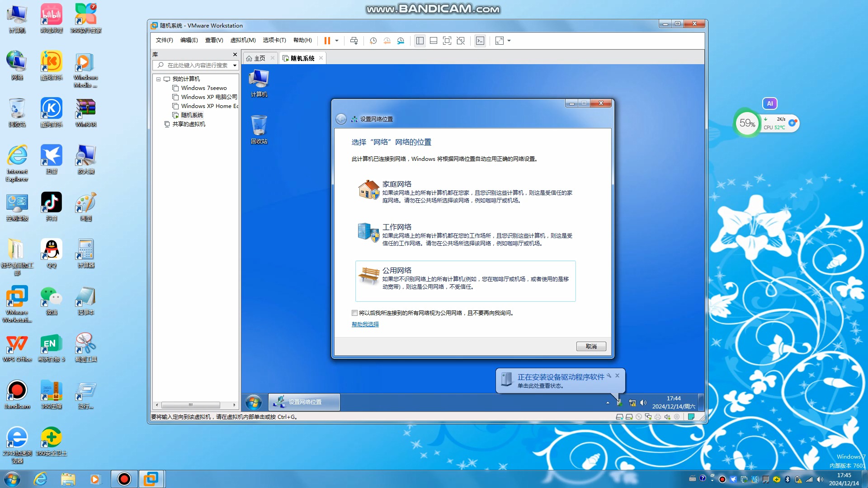868x488 pixels.
Task: Click the Unity mode toolbar icon
Action: (x=461, y=41)
